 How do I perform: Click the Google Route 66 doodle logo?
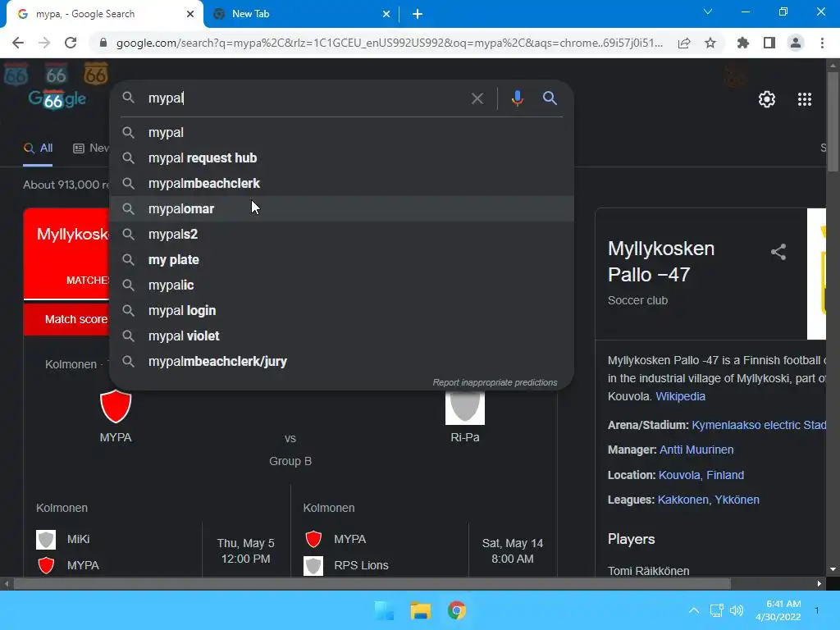click(57, 99)
